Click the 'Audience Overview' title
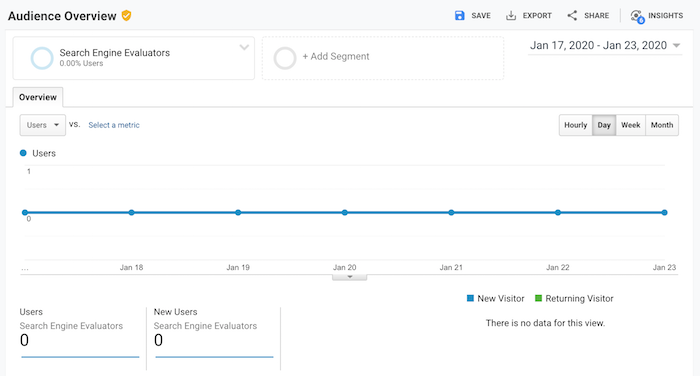Viewport: 700px width, 376px height. pyautogui.click(x=62, y=16)
